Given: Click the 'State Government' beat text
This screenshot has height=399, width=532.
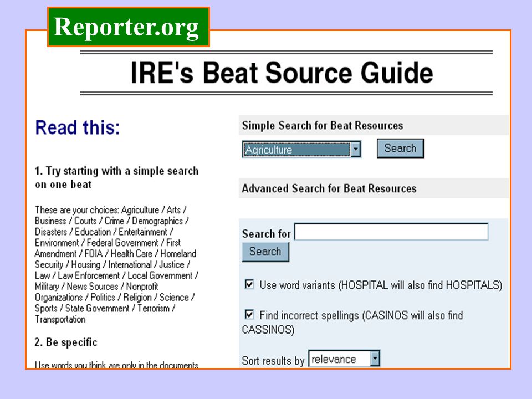Looking at the screenshot, I should pyautogui.click(x=97, y=309).
